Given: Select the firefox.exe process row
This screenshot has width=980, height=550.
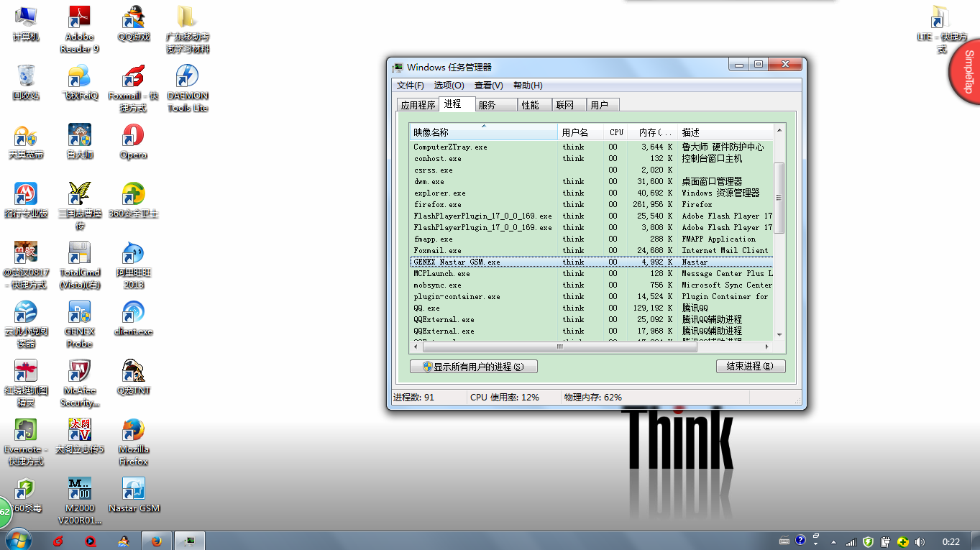Looking at the screenshot, I should pyautogui.click(x=592, y=204).
